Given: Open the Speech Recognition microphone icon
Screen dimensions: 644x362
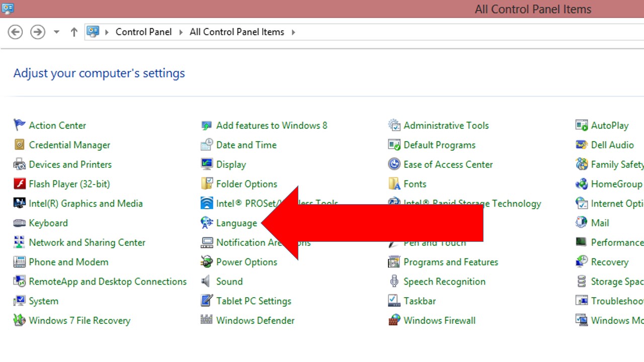Looking at the screenshot, I should tap(394, 282).
